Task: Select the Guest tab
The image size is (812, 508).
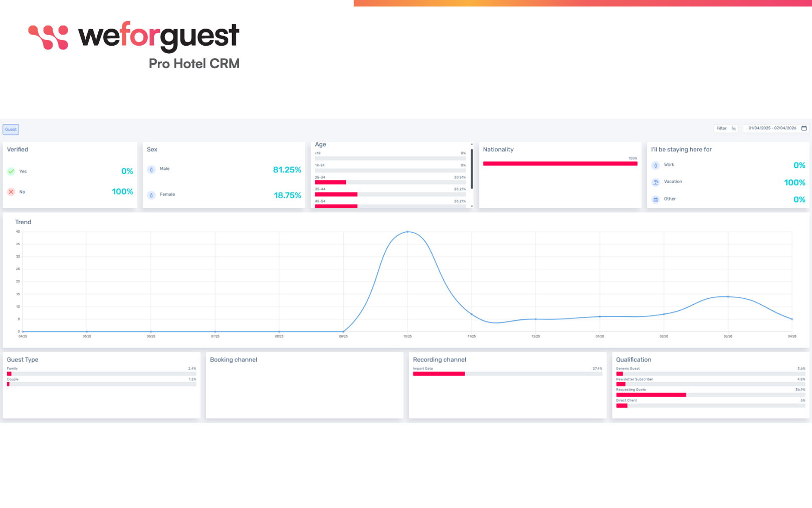Action: click(x=11, y=129)
